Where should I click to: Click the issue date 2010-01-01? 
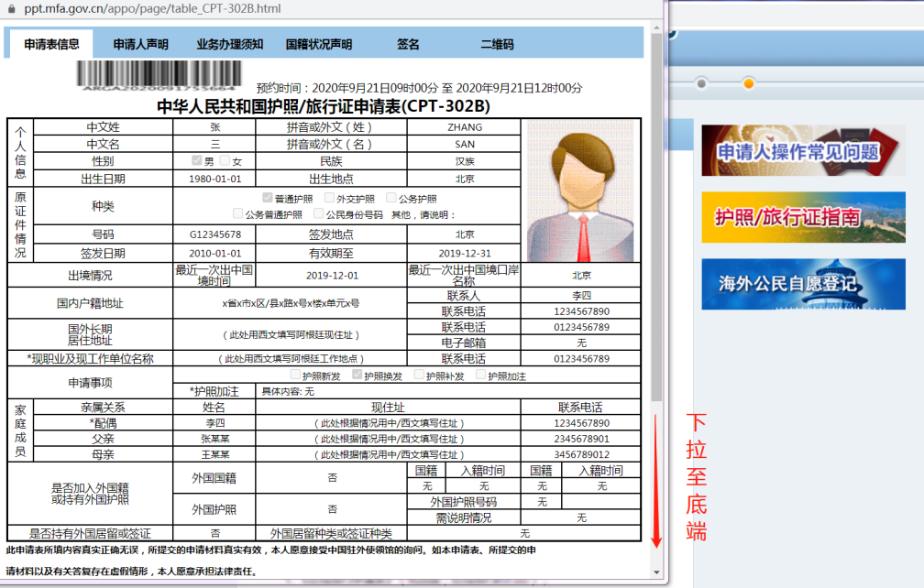tap(215, 254)
